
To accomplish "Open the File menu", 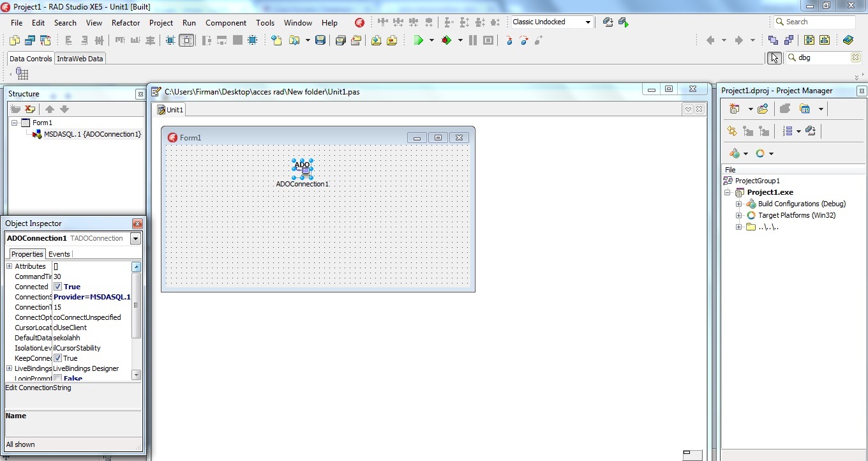I will pos(17,22).
